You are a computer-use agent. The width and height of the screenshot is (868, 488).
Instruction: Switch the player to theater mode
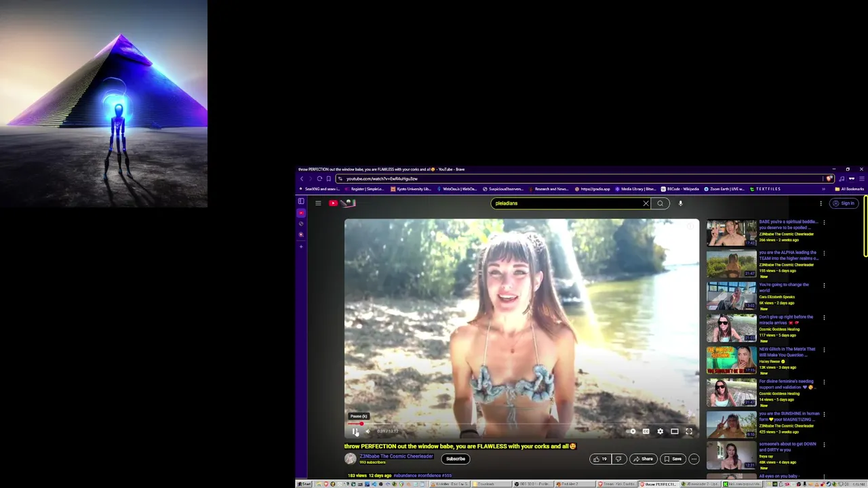[675, 432]
